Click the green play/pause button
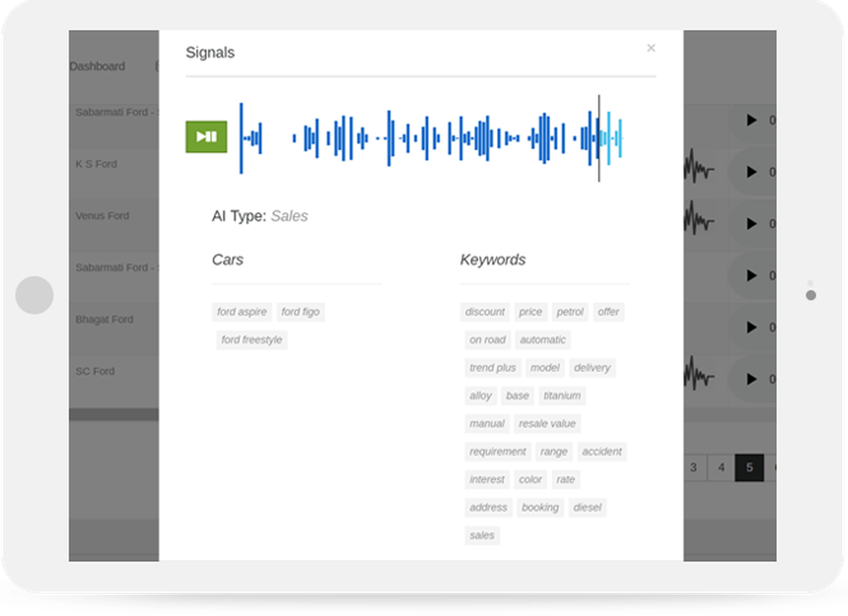The width and height of the screenshot is (848, 616). pyautogui.click(x=206, y=136)
